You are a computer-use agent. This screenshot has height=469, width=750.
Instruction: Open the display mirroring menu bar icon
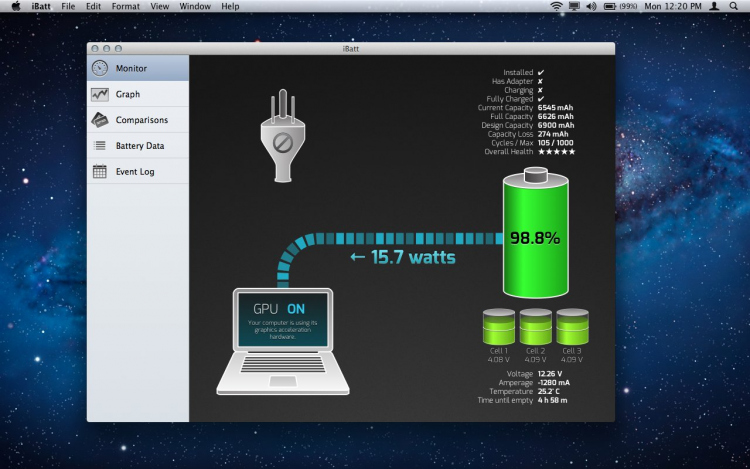[574, 6]
